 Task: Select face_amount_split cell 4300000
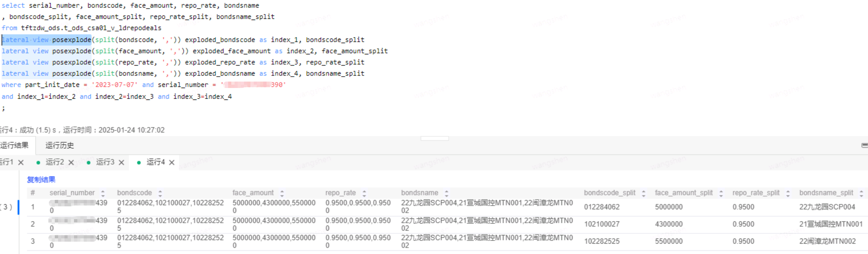coord(669,224)
